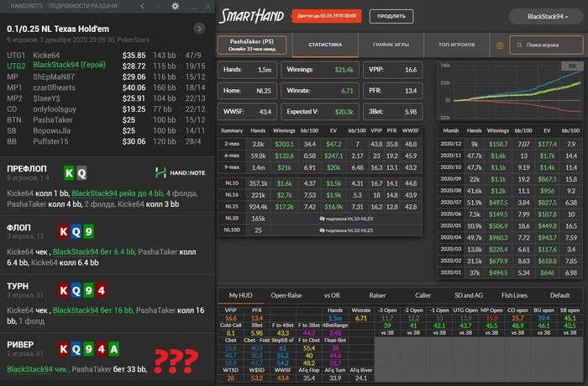The height and width of the screenshot is (386, 588).
Task: Select the Raiser tab
Action: tap(377, 295)
